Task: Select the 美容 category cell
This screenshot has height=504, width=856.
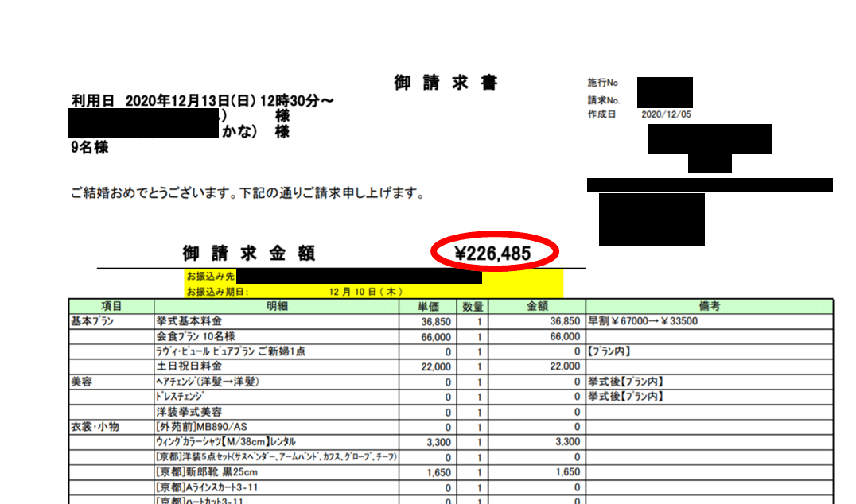Action: 111,382
